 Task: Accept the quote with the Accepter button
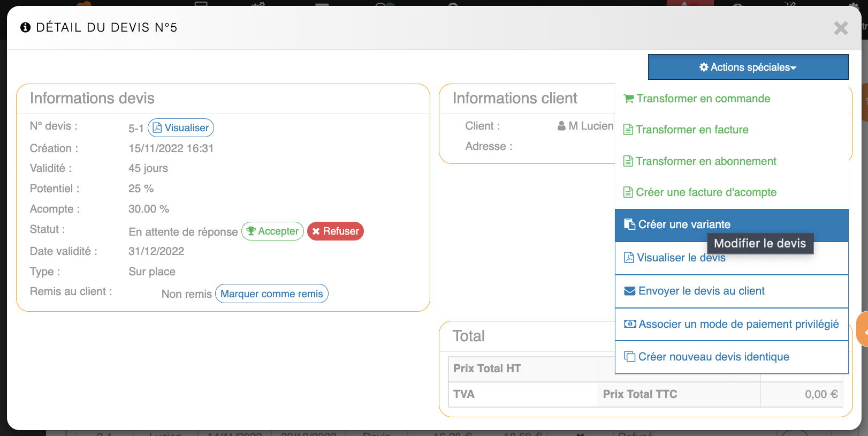pos(272,231)
